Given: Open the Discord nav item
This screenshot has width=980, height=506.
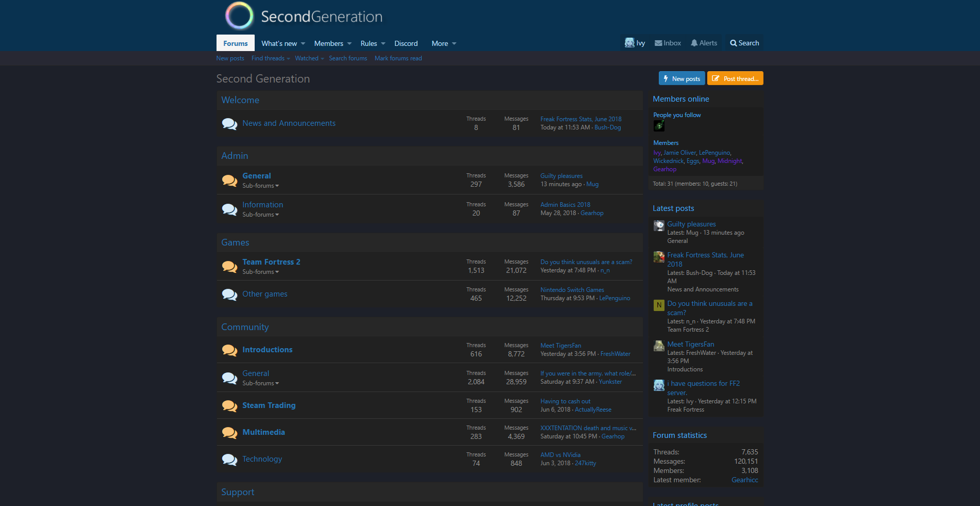Looking at the screenshot, I should click(x=406, y=43).
